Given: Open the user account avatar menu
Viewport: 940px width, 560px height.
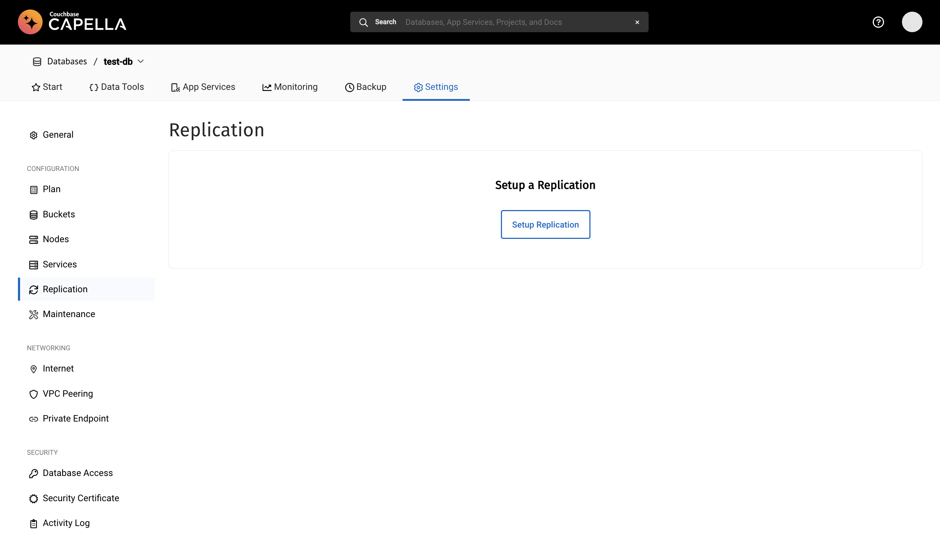Looking at the screenshot, I should pyautogui.click(x=912, y=22).
